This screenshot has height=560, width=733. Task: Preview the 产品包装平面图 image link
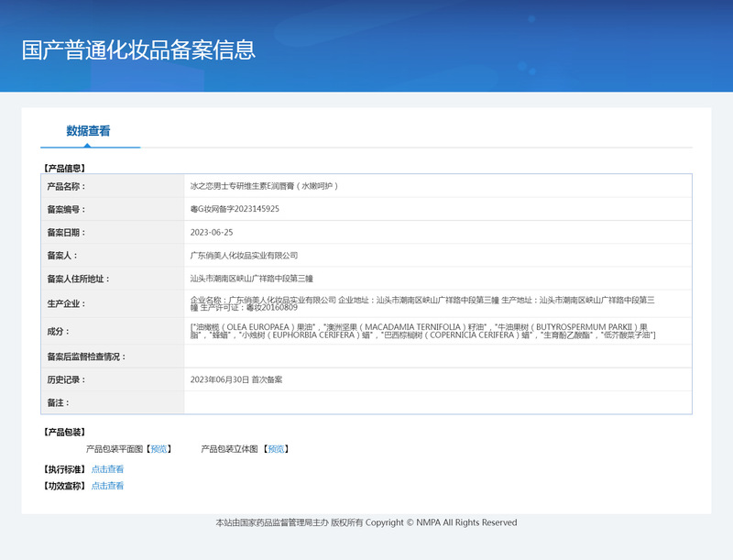tap(159, 449)
